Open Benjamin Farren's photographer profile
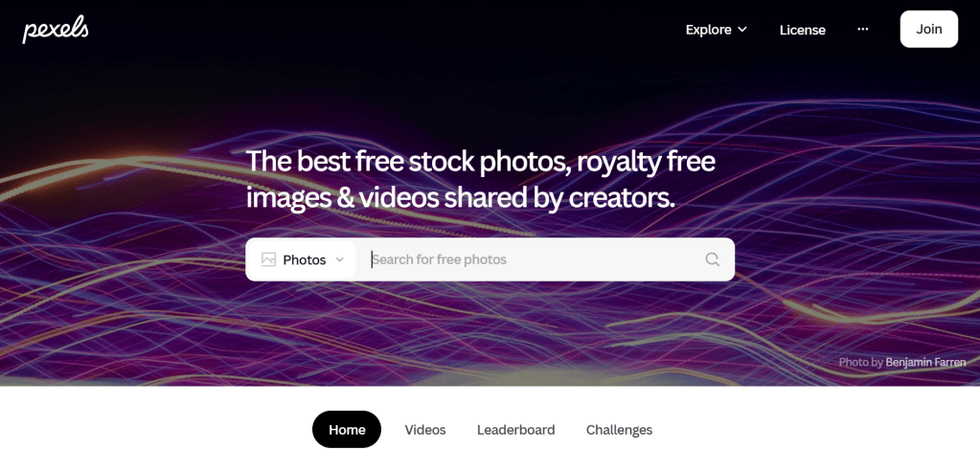Screen dimensions: 980x450 (925, 362)
